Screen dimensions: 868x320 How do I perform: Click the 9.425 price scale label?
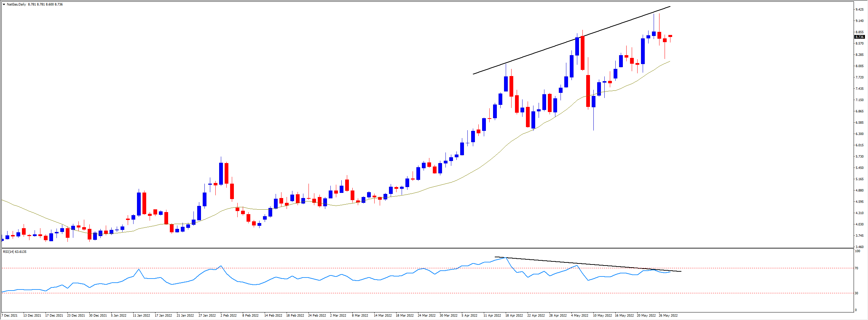point(859,10)
